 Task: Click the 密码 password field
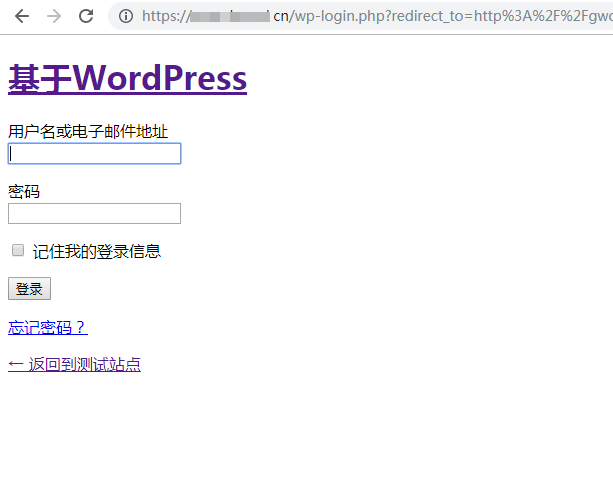click(94, 214)
